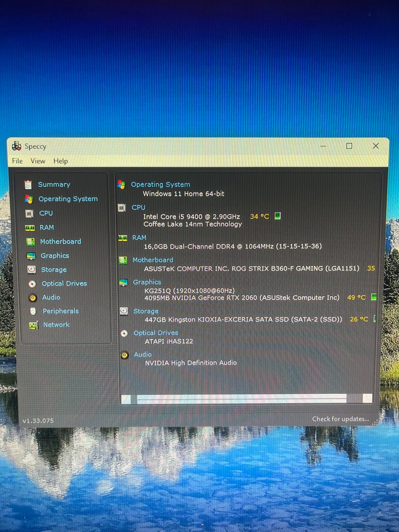The height and width of the screenshot is (532, 399).
Task: Open RAM section in sidebar
Action: 47,227
